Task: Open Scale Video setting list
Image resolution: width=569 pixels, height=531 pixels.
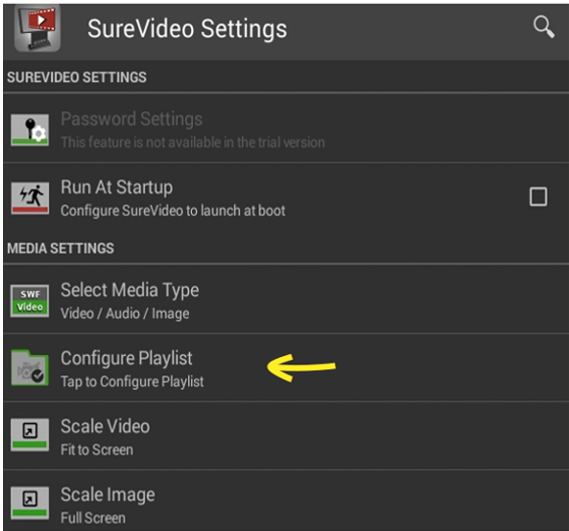Action: 286,436
